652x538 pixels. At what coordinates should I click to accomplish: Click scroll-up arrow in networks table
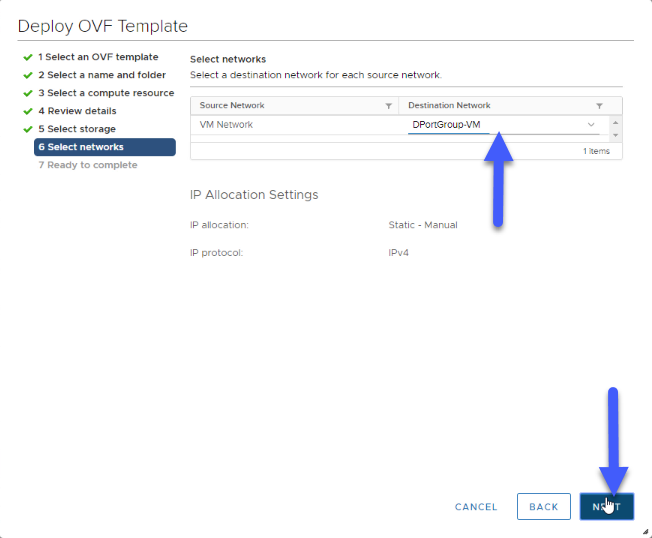pyautogui.click(x=615, y=123)
